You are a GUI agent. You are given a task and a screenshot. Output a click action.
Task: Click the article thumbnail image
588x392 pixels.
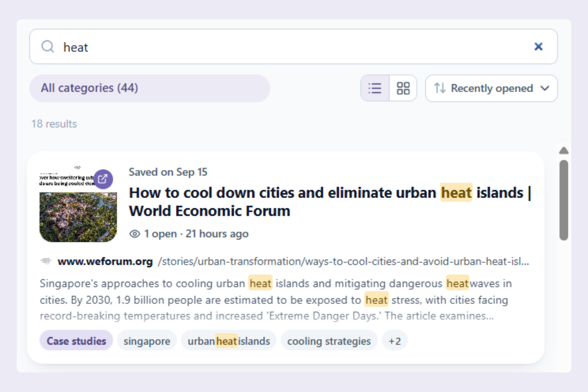(78, 204)
